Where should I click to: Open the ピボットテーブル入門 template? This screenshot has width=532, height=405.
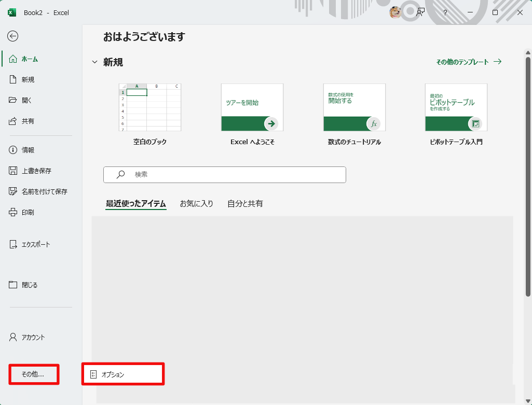coord(456,108)
